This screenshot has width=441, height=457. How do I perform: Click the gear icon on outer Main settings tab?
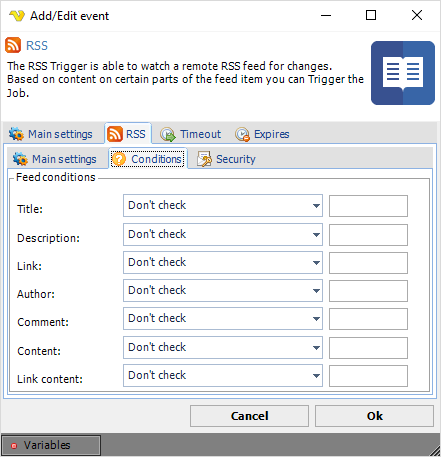(16, 134)
